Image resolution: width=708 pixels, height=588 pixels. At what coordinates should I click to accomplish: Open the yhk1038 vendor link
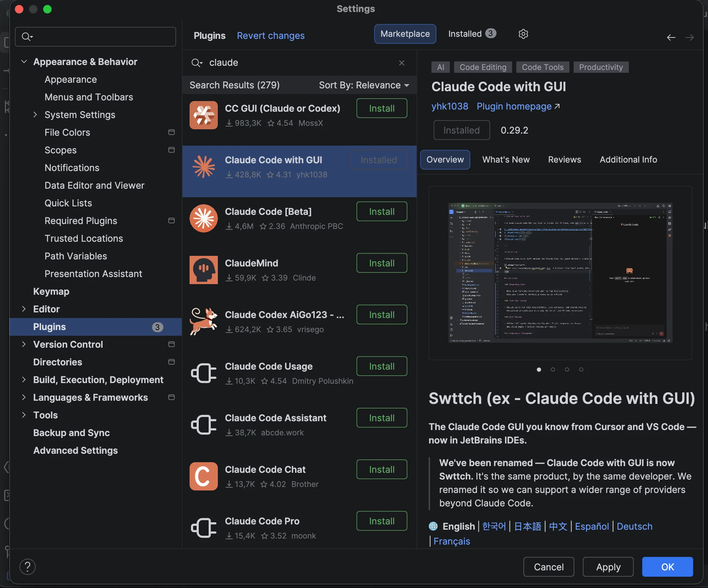pos(450,106)
